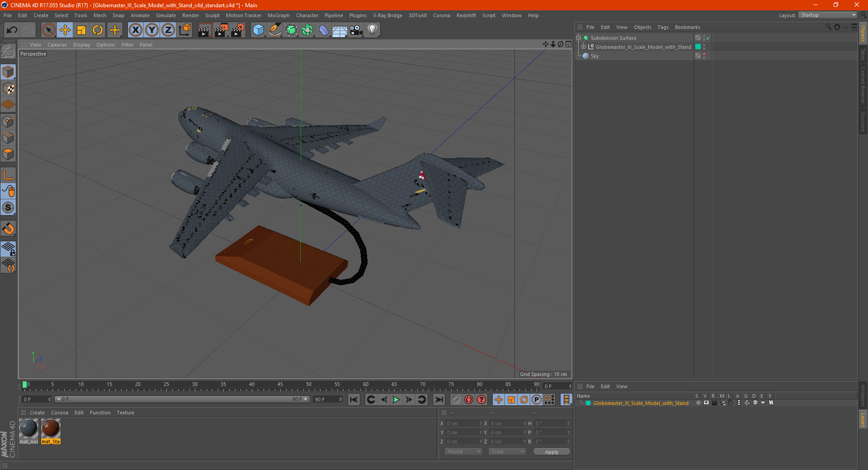Click the preview range slider bar
Viewport: 868px width, 470px height.
click(182, 399)
